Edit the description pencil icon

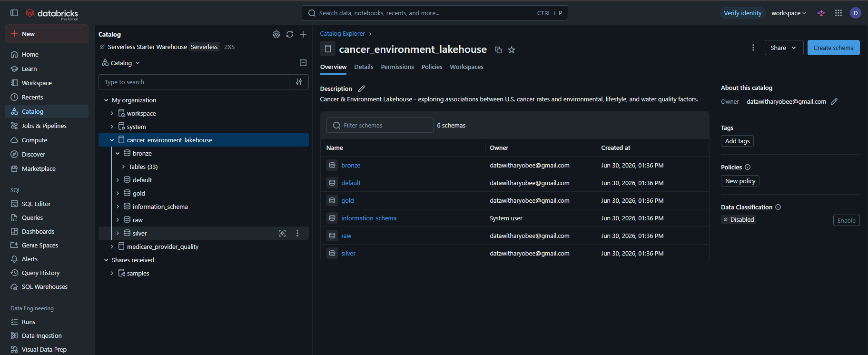pyautogui.click(x=362, y=89)
